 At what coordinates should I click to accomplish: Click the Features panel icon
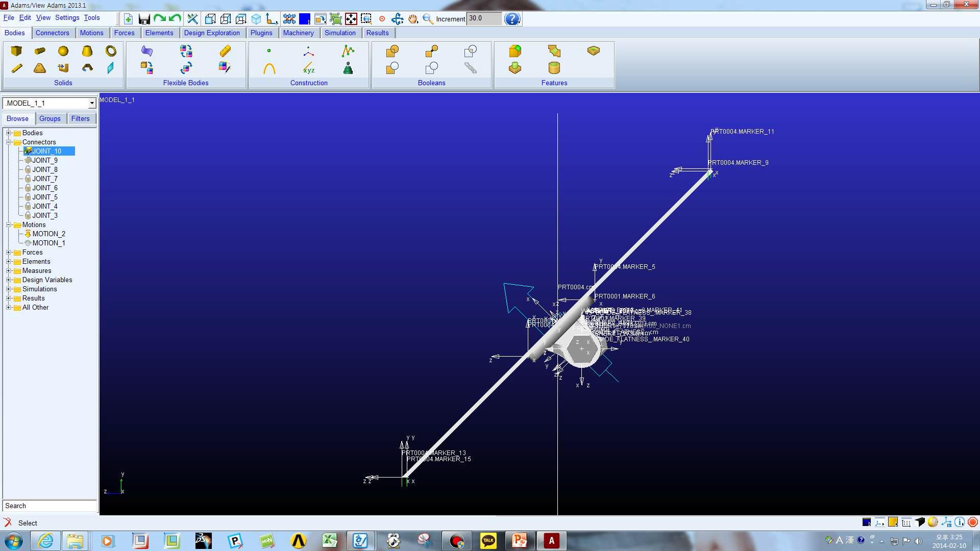pyautogui.click(x=554, y=83)
